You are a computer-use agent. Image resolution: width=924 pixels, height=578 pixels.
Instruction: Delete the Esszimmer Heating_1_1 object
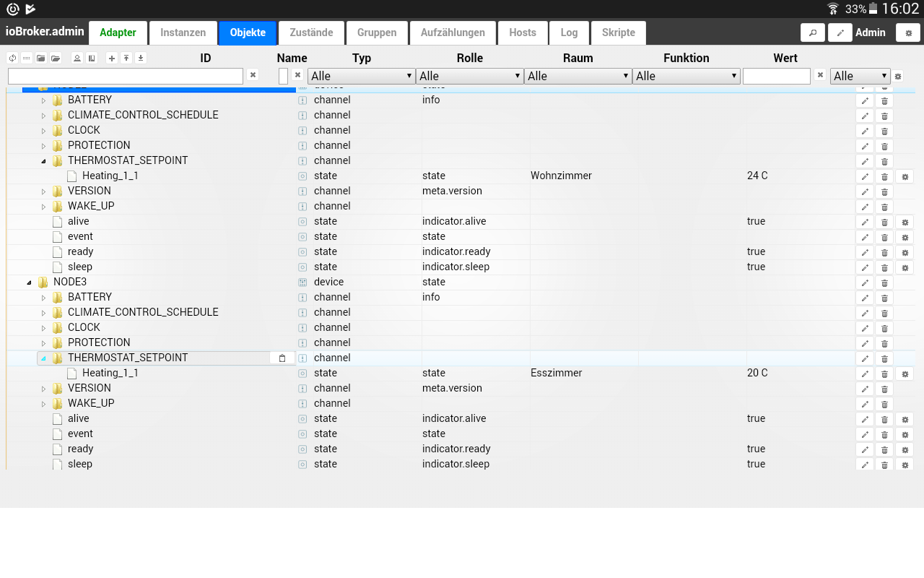coord(884,374)
